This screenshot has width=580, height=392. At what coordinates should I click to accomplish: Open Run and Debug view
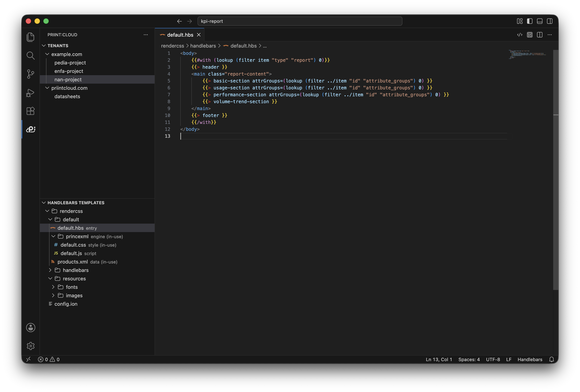click(x=30, y=93)
